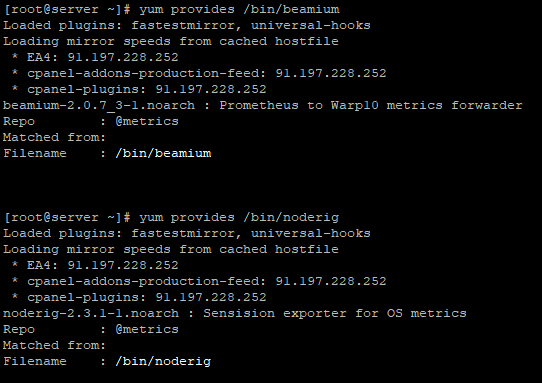Image resolution: width=542 pixels, height=383 pixels.
Task: Click the second 'cpanel-plugins' mirror line
Action: click(139, 297)
